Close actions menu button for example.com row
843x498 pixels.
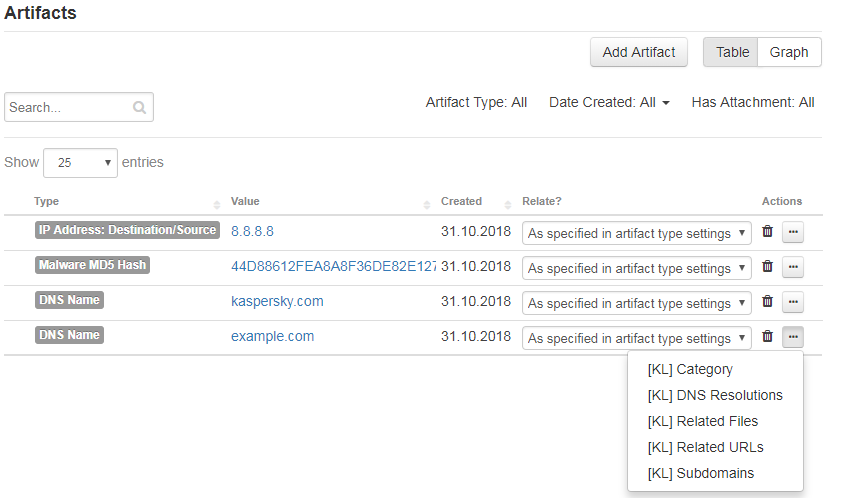(x=793, y=337)
